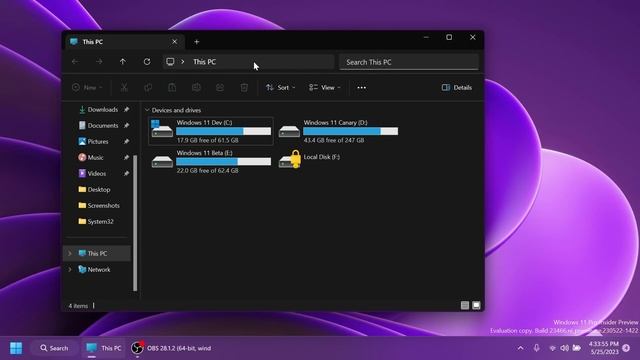This screenshot has width=640, height=360.
Task: Collapse the Devices and drives group
Action: tap(147, 110)
